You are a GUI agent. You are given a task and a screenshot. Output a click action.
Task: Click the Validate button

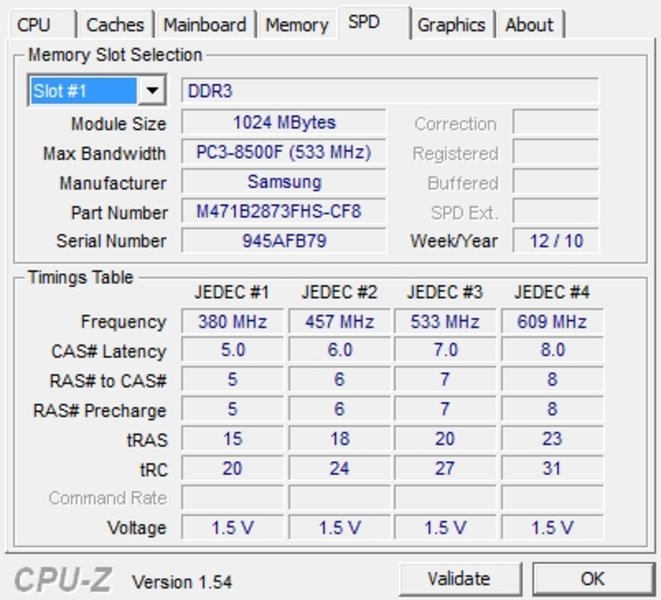click(459, 578)
